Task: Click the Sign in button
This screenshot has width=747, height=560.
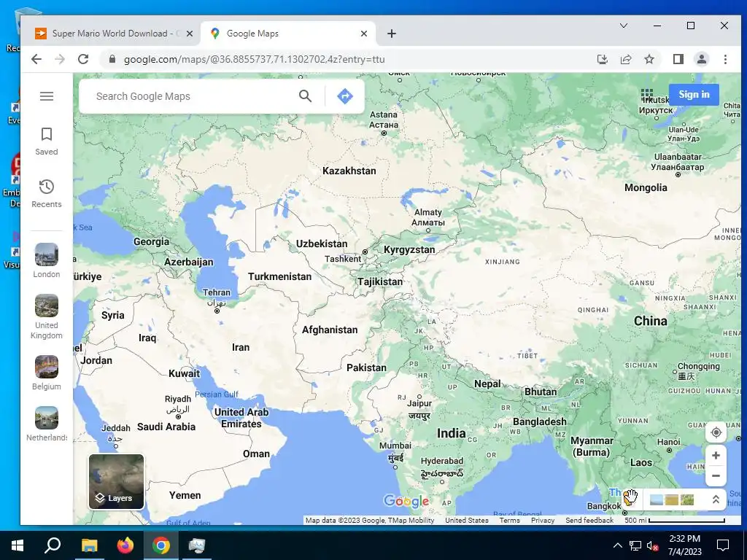Action: pyautogui.click(x=694, y=94)
